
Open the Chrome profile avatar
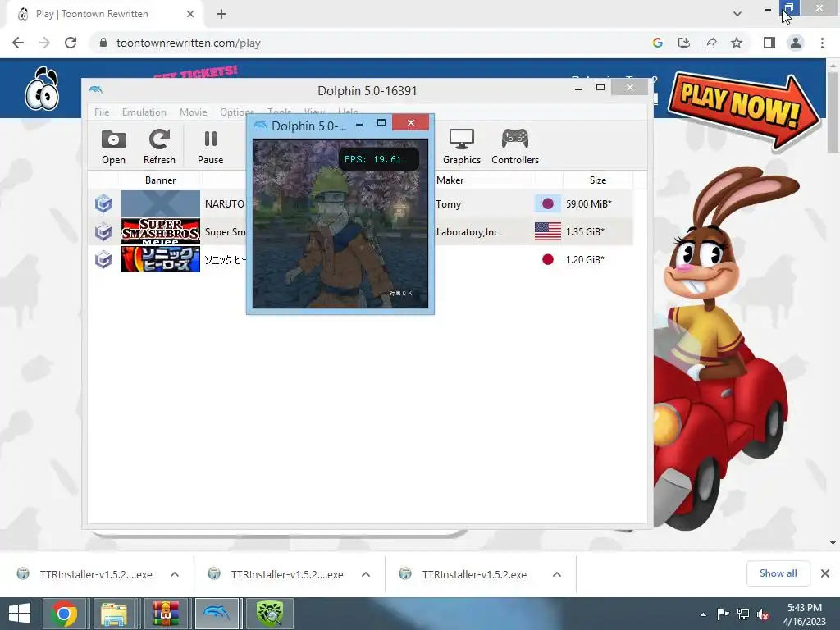tap(796, 43)
